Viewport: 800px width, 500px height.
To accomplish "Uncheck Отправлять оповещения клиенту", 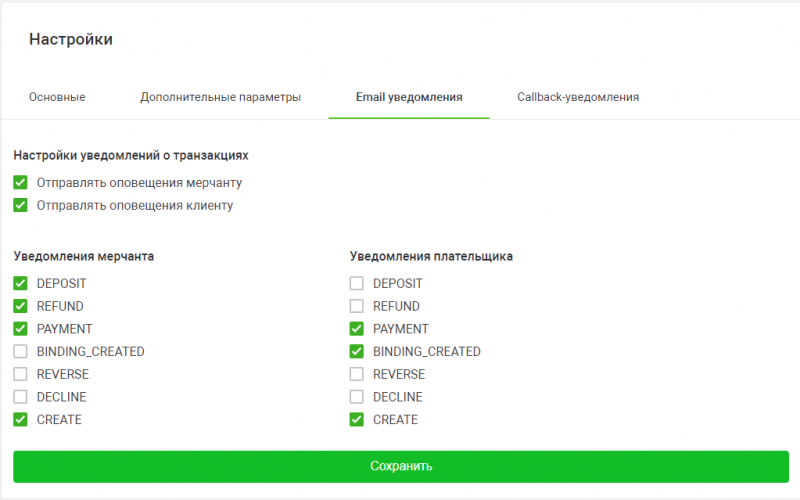I will click(x=20, y=205).
